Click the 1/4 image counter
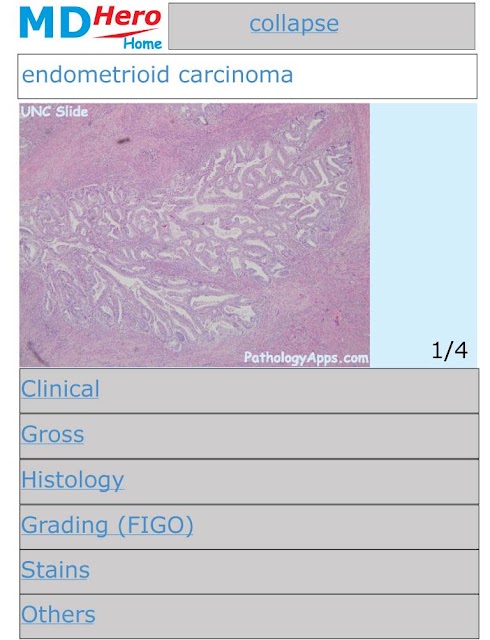The height and width of the screenshot is (640, 490). point(450,351)
